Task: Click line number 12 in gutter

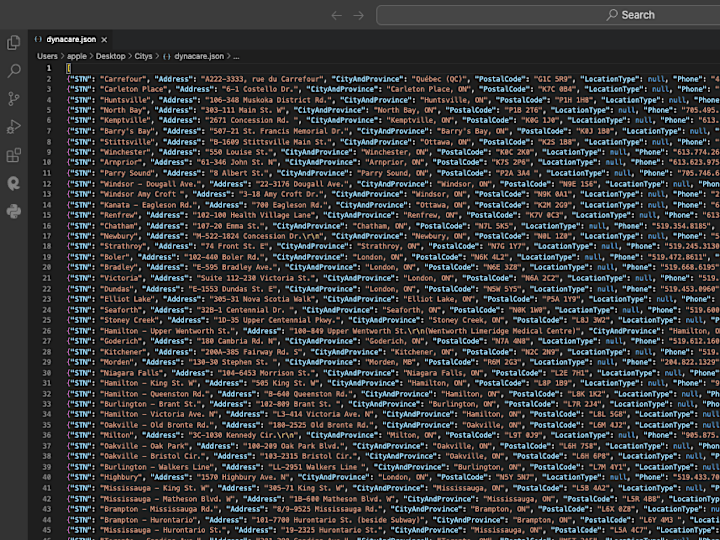Action: coord(47,184)
